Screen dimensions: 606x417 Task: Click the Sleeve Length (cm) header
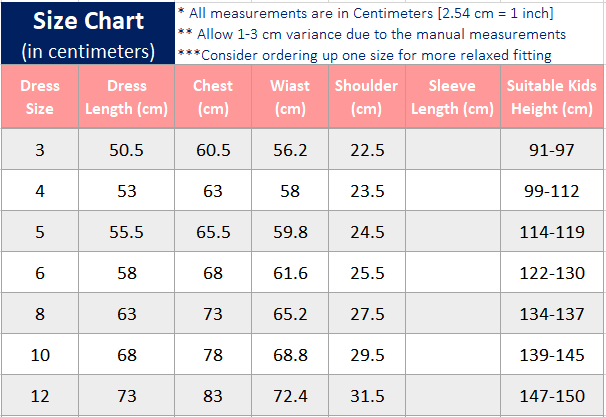coord(451,97)
